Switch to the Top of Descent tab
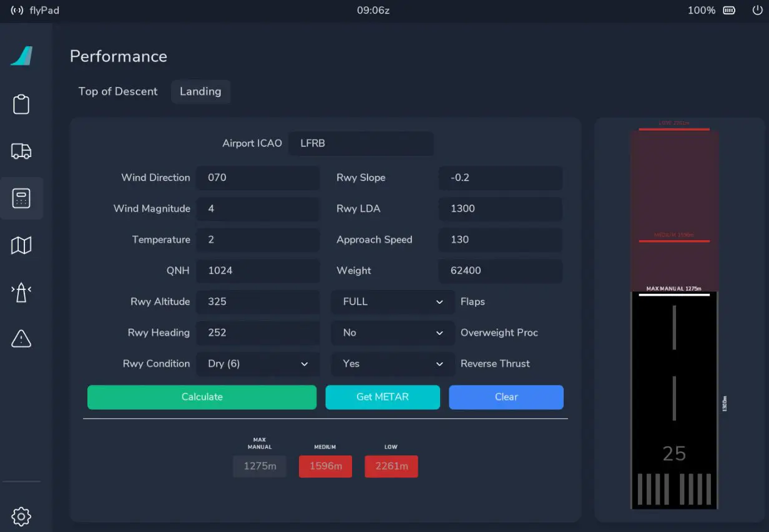Viewport: 769px width, 532px height. pos(118,92)
